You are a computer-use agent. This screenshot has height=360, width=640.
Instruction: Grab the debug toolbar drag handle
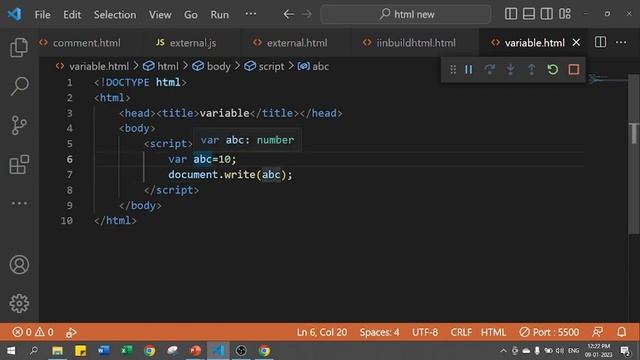(453, 69)
